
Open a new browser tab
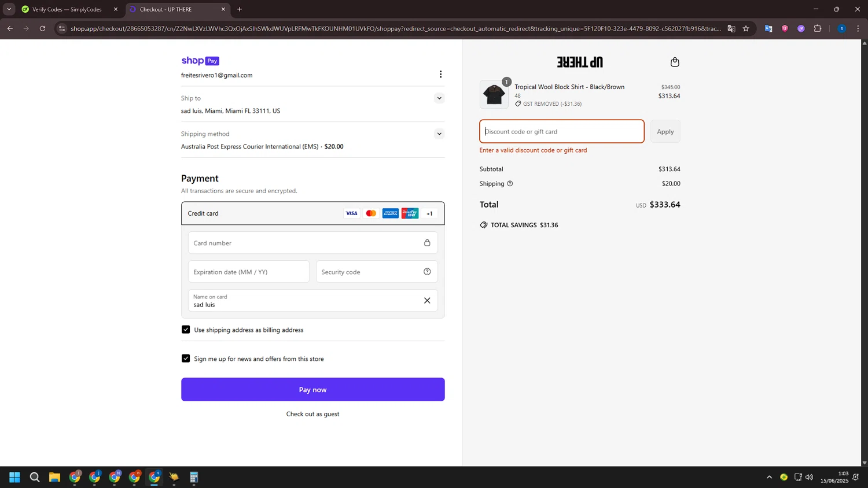click(x=240, y=9)
